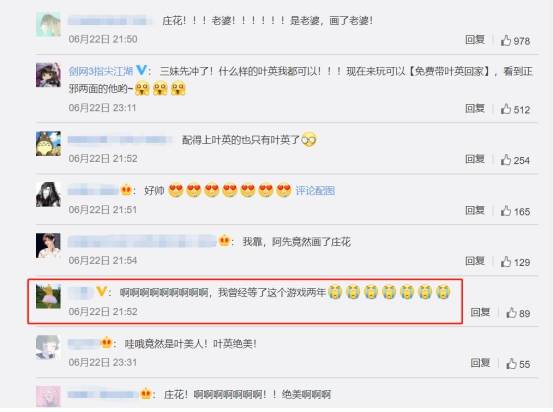Screen dimensions: 553x412
Task: Click avatar of 剑网3指尖江湖 commenter
Action: click(48, 75)
